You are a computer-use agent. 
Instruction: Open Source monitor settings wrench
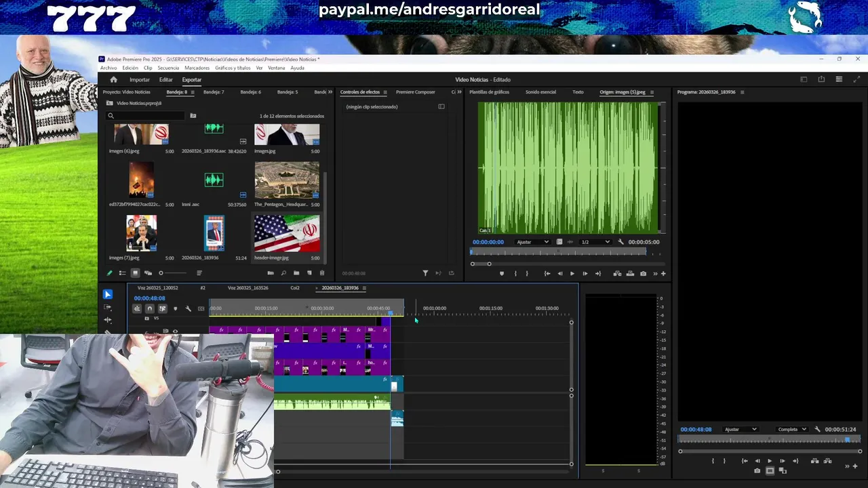[620, 242]
